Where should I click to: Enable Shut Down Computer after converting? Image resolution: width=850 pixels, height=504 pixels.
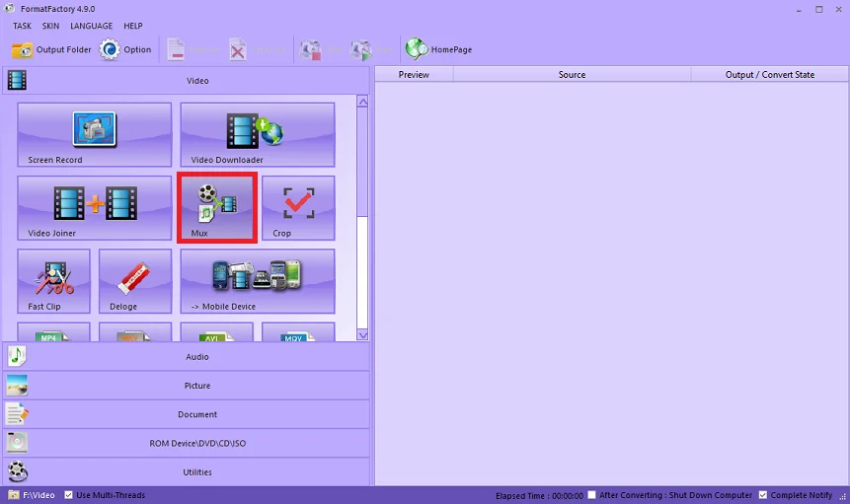pos(592,495)
